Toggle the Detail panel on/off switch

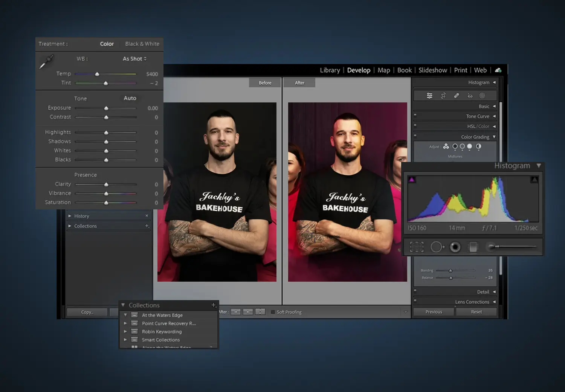pos(415,290)
